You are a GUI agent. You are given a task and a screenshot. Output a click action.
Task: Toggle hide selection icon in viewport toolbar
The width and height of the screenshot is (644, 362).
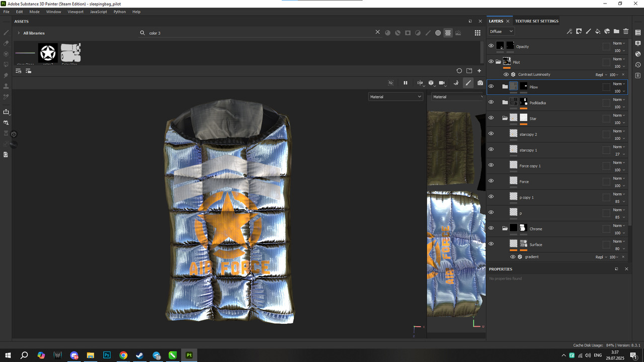pyautogui.click(x=390, y=83)
